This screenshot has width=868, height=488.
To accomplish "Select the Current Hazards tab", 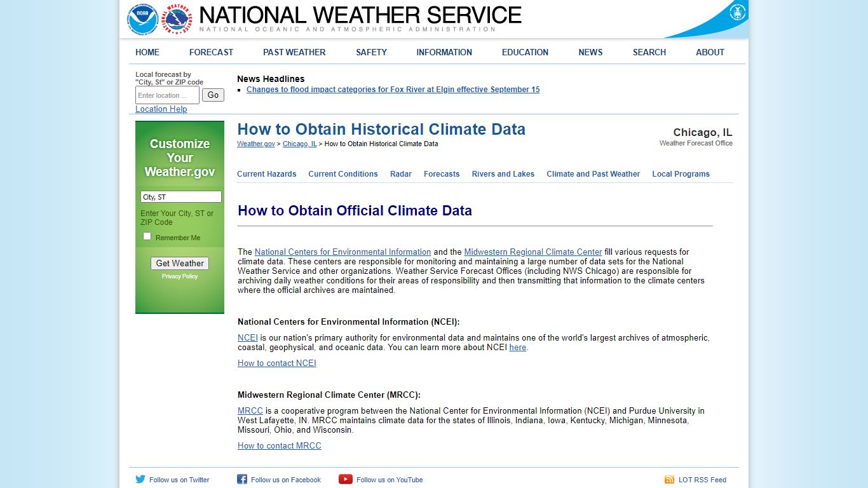I will click(x=267, y=174).
